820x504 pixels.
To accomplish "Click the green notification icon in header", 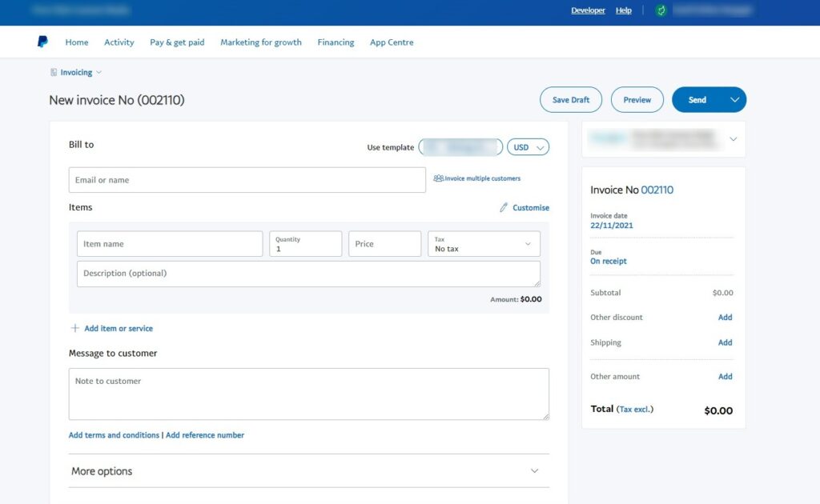I will tap(661, 10).
